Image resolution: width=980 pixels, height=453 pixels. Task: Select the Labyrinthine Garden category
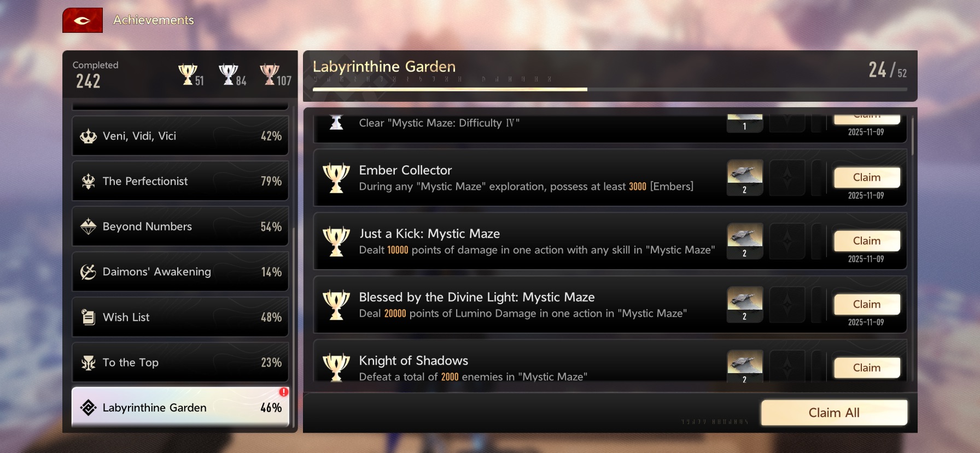point(180,408)
